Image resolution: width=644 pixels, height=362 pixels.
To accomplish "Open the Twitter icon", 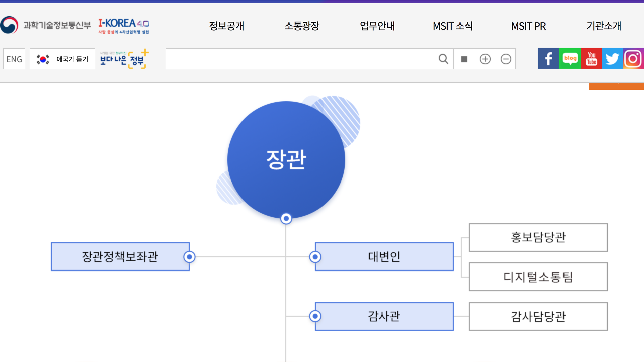I will pyautogui.click(x=612, y=59).
